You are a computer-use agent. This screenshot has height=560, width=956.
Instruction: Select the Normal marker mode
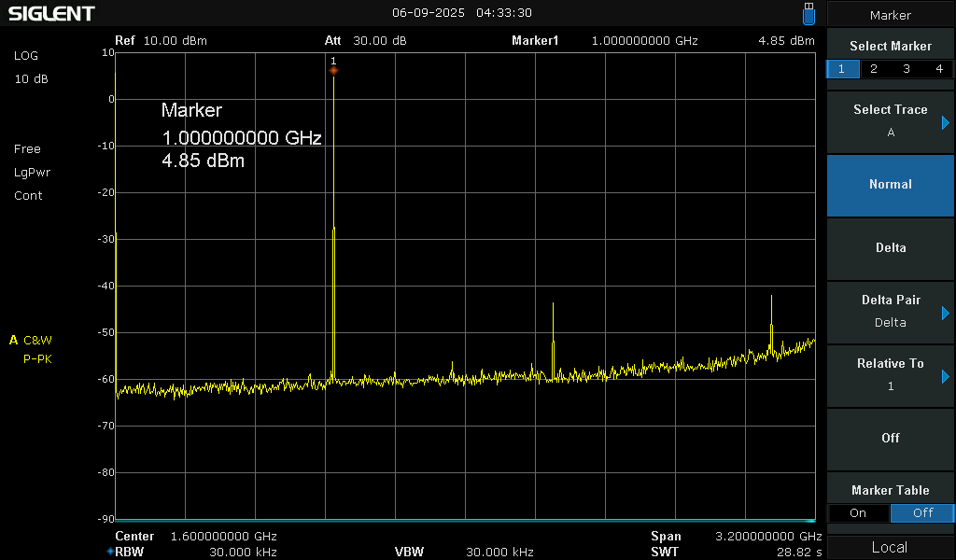(x=890, y=185)
